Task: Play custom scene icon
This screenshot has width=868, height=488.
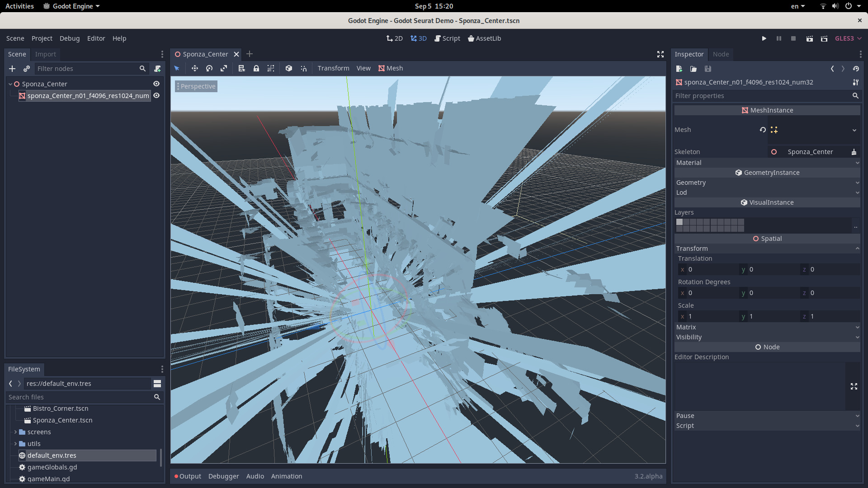Action: tap(824, 38)
